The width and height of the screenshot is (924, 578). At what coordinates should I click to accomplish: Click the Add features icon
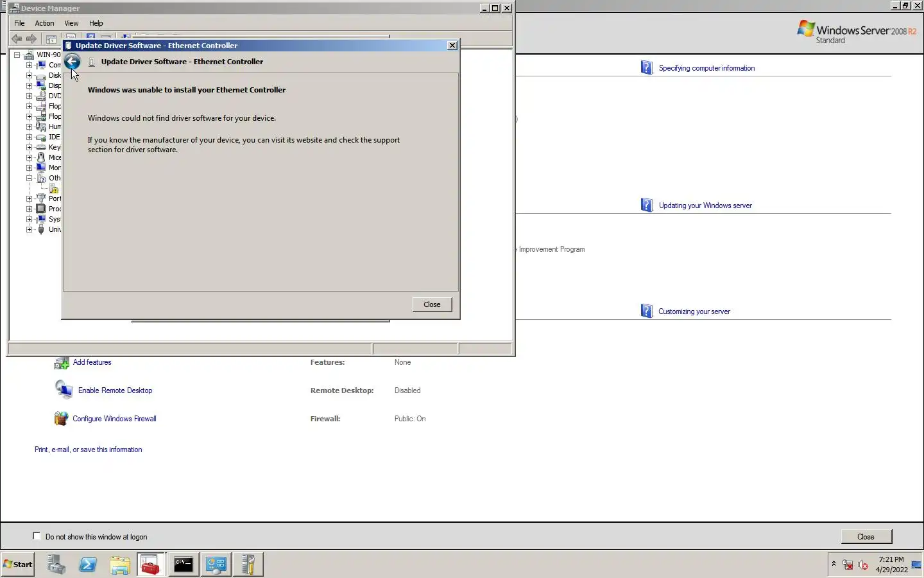click(x=61, y=363)
